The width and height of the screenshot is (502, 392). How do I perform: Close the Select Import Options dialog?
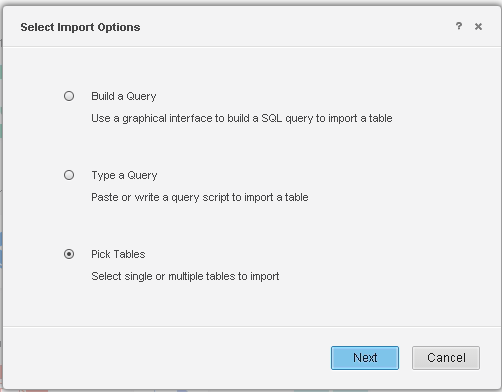tap(478, 26)
